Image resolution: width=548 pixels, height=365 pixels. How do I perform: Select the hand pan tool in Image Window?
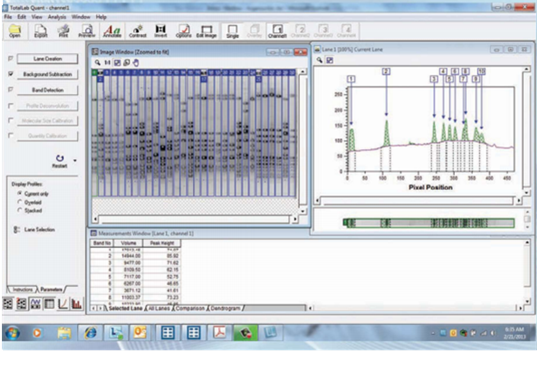coord(136,63)
